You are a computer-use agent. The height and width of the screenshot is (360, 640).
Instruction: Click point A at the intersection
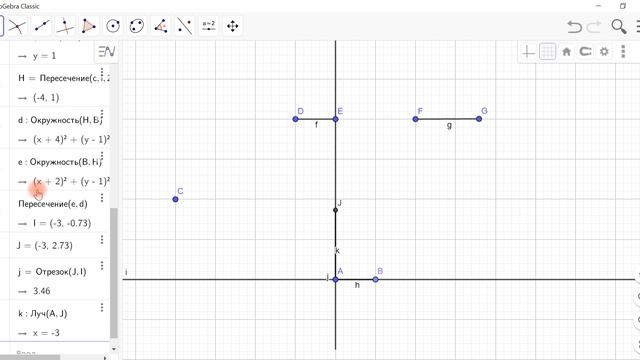[336, 280]
